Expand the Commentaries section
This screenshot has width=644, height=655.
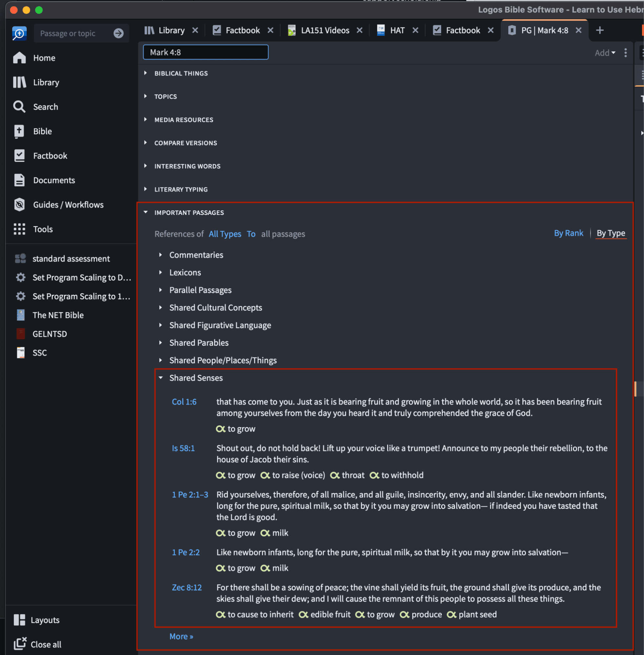pos(196,255)
